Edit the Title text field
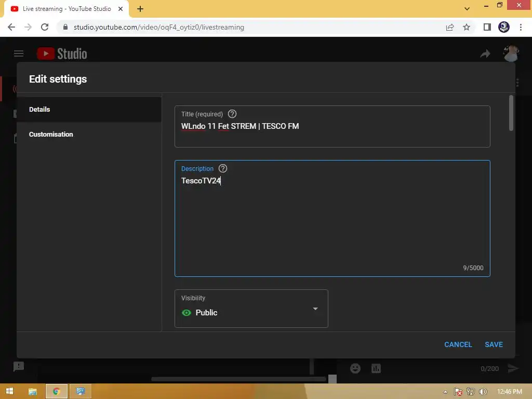Image resolution: width=532 pixels, height=399 pixels. (x=332, y=127)
